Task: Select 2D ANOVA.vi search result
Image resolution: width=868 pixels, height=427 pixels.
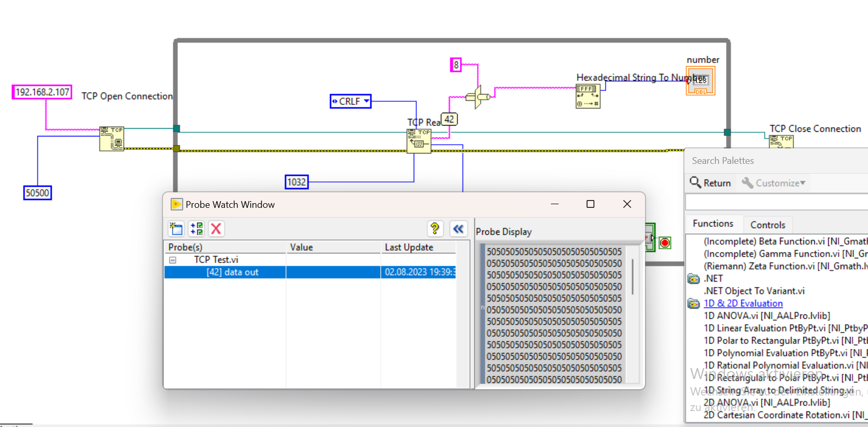Action: [767, 403]
